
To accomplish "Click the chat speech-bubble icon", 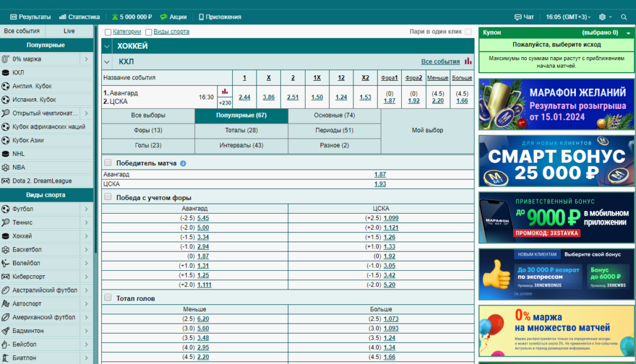I will (518, 17).
